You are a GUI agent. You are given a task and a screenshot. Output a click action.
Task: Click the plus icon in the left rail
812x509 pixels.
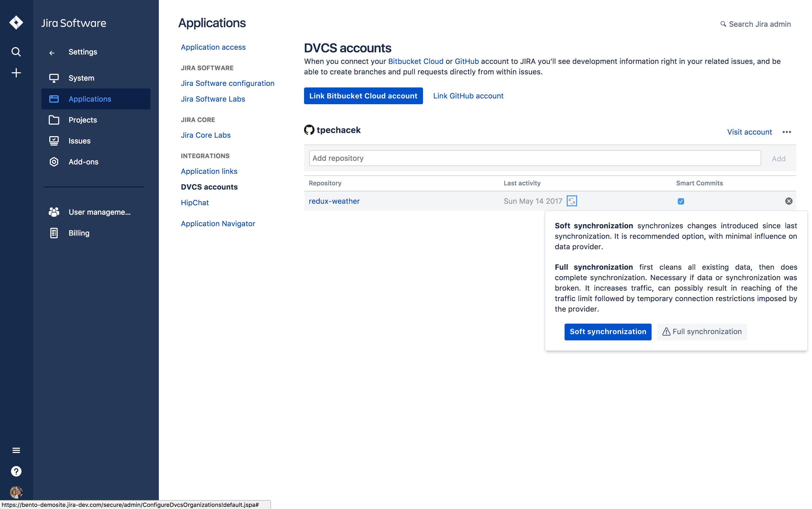(x=16, y=73)
